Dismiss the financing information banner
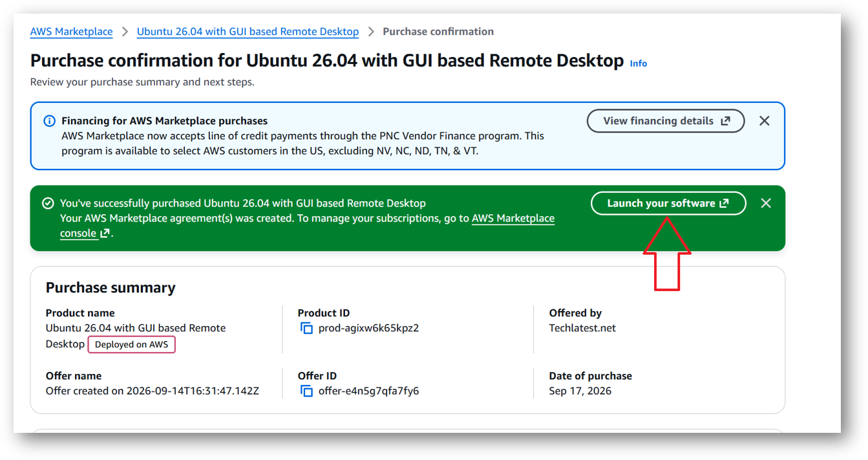The width and height of the screenshot is (868, 460). pyautogui.click(x=764, y=121)
